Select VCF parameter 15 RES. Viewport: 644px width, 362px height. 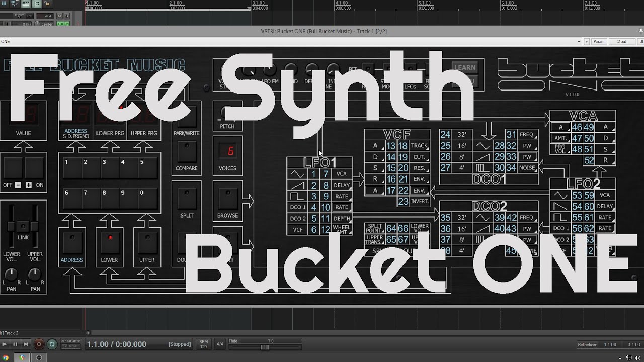[391, 168]
